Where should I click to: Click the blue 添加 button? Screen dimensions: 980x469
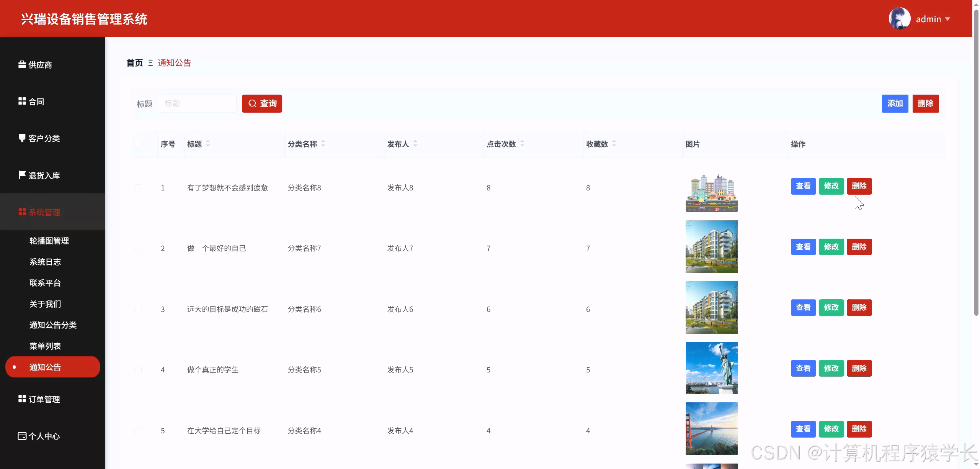895,103
